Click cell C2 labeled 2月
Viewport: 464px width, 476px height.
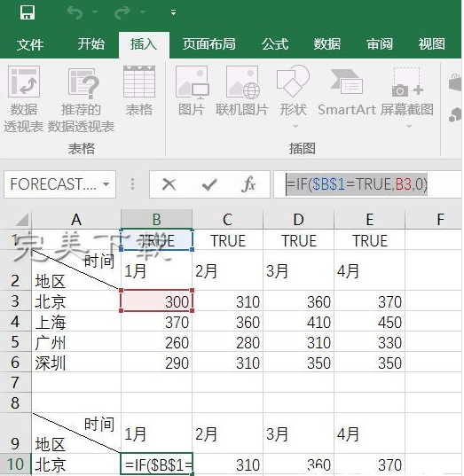tap(228, 270)
